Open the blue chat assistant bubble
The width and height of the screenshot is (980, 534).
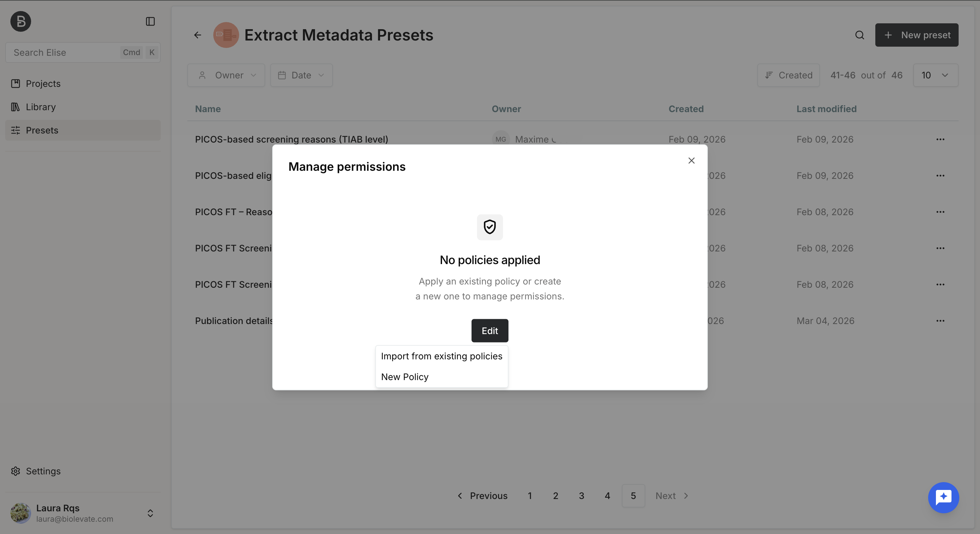(943, 497)
